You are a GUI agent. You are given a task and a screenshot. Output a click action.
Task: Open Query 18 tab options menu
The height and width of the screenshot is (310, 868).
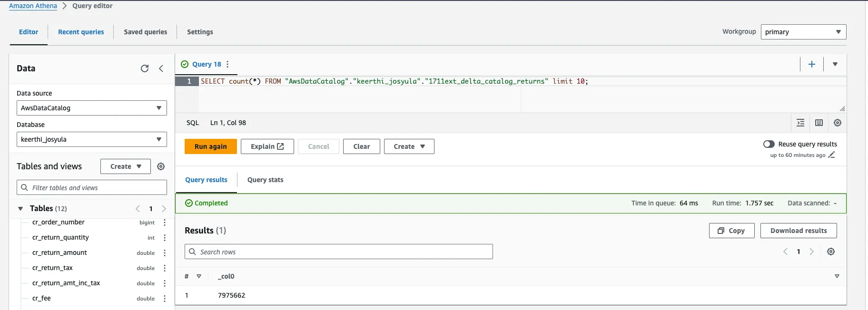(227, 64)
